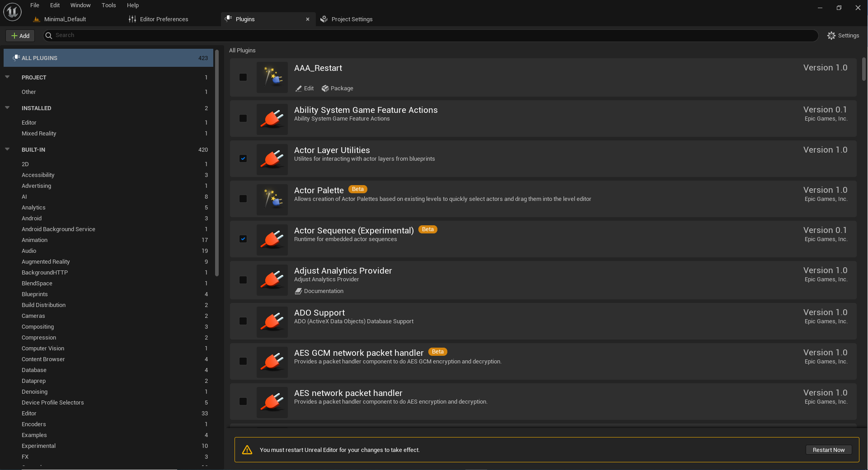Click the Add plugin button
This screenshot has width=868, height=470.
[x=20, y=36]
